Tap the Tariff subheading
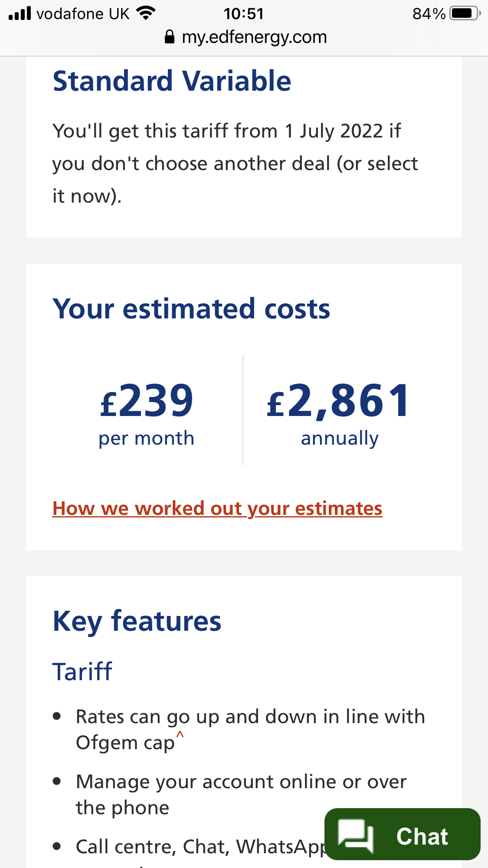The width and height of the screenshot is (488, 868). [82, 672]
